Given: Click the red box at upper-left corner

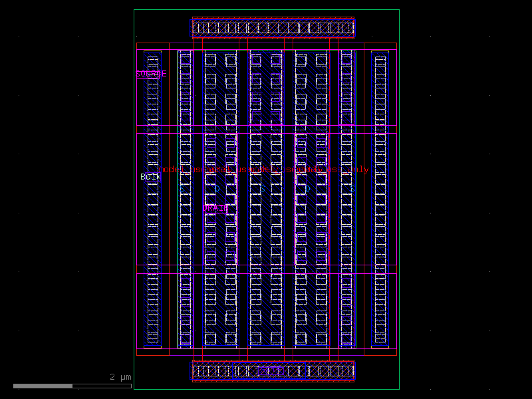Looking at the screenshot, I should (153, 46).
